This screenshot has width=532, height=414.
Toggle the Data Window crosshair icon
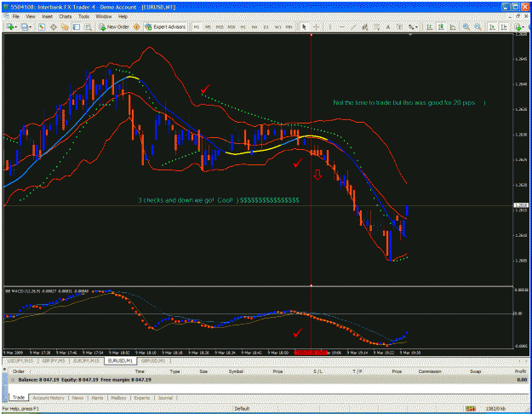(54, 26)
